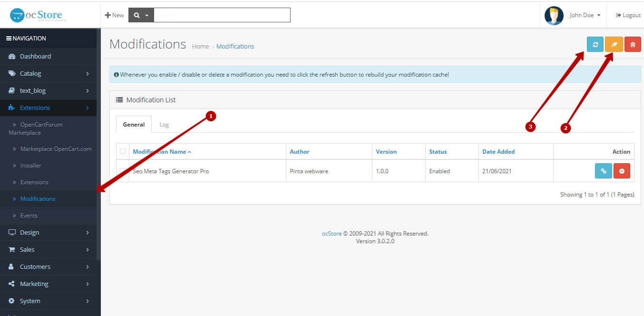
Task: Click the John Doe profile avatar
Action: [x=554, y=15]
